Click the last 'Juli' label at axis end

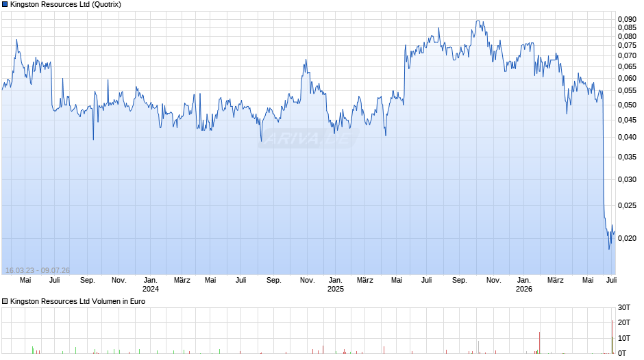pyautogui.click(x=612, y=281)
